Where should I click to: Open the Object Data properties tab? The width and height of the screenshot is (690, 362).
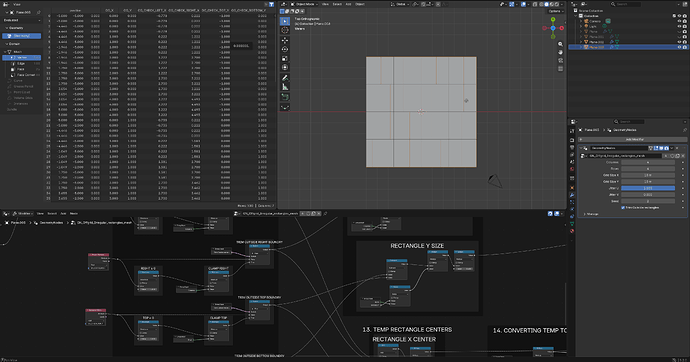(x=572, y=224)
